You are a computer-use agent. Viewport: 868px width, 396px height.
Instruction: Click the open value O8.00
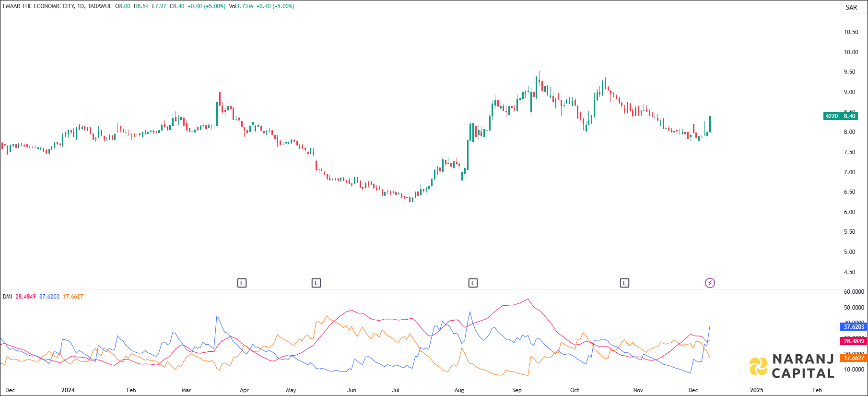coord(123,6)
